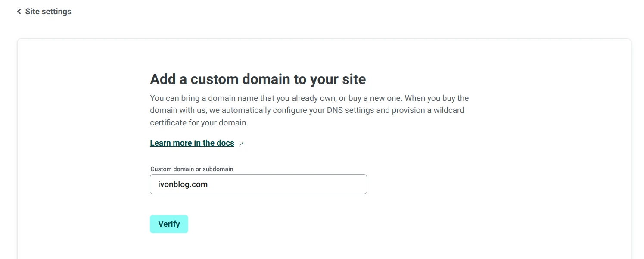Click the back chevron beside Site settings
The height and width of the screenshot is (259, 644).
[x=19, y=12]
